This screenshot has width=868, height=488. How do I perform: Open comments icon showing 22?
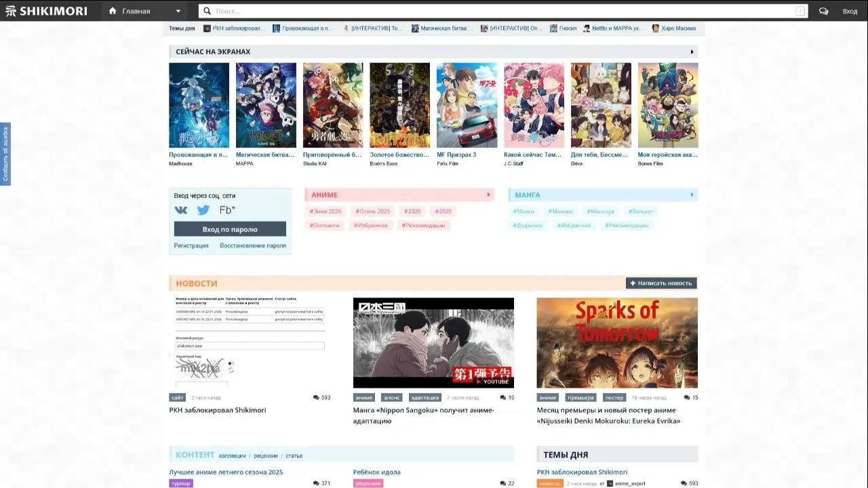pos(507,483)
